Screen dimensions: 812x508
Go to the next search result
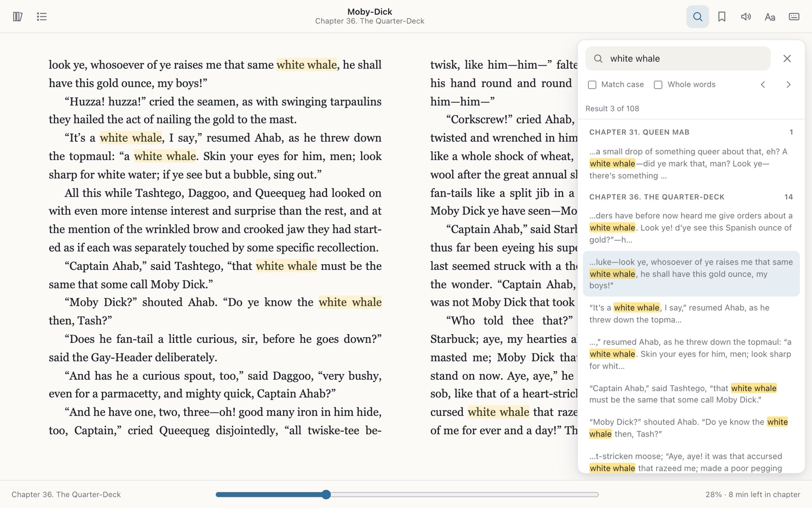[x=788, y=84]
